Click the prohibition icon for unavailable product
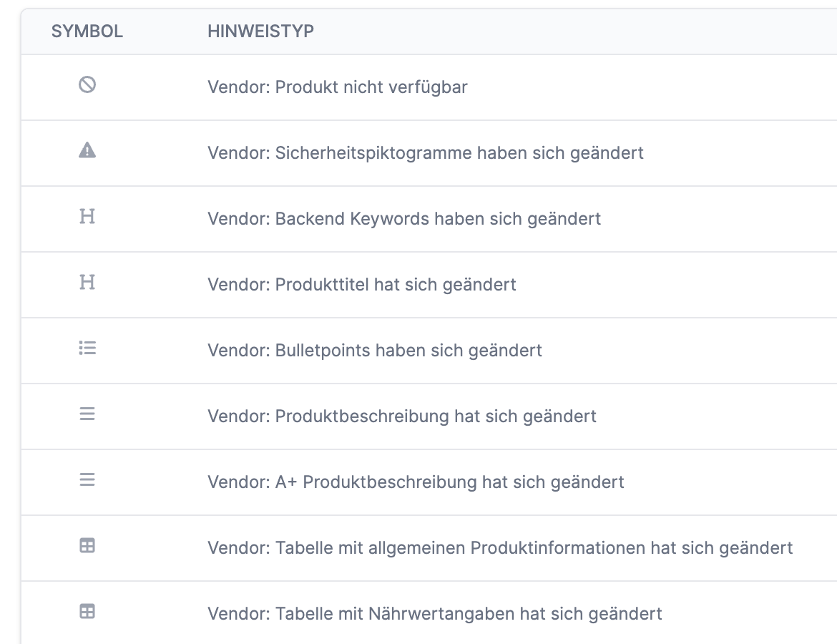 coord(87,87)
